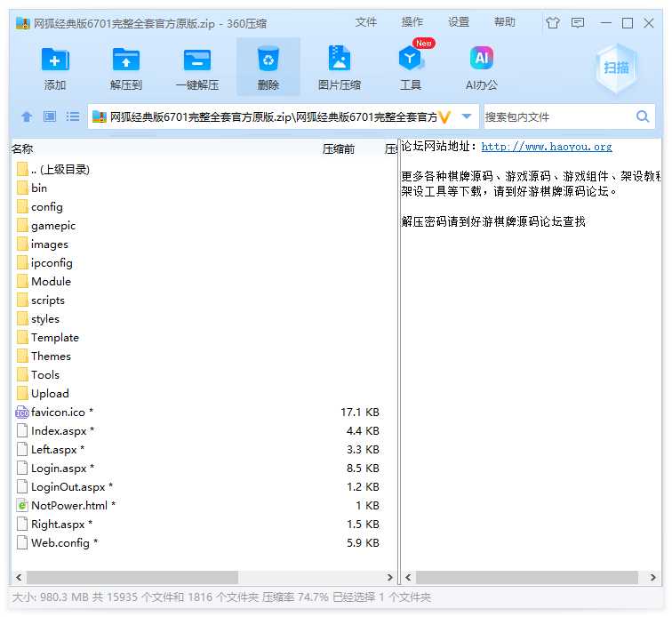Click the search magnifier icon
The image size is (672, 617).
click(x=643, y=116)
